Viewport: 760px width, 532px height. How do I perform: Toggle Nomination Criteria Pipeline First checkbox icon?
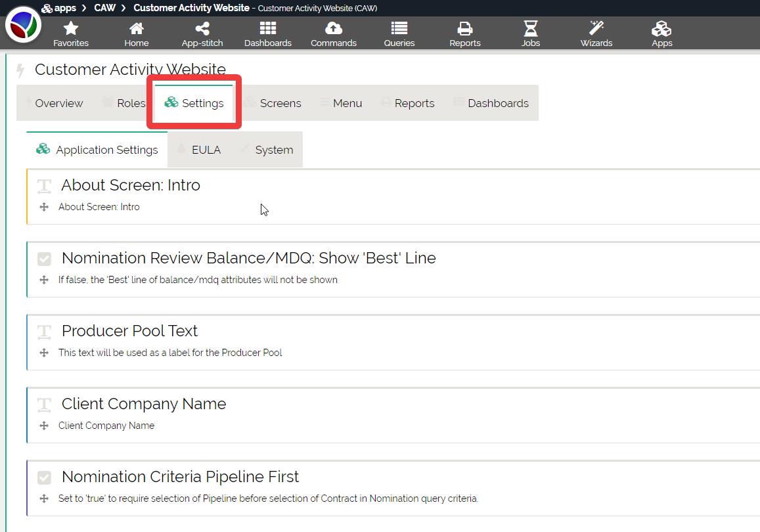(x=44, y=477)
